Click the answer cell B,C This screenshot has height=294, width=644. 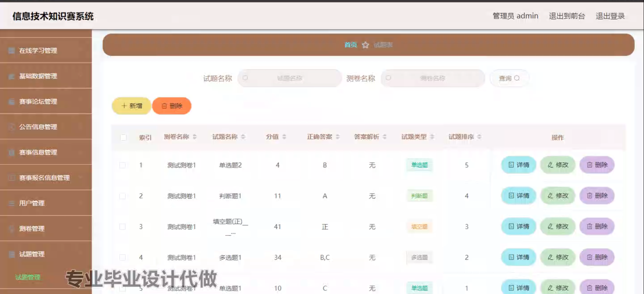point(325,257)
